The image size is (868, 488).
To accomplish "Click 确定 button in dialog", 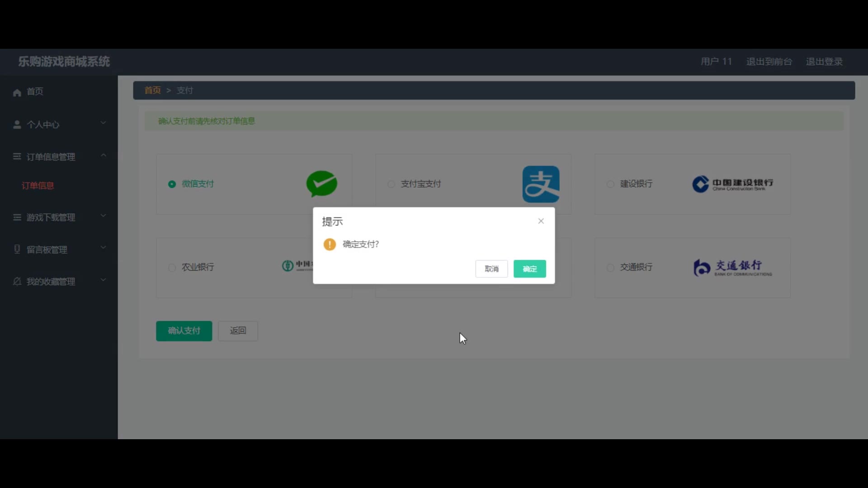I will click(x=529, y=269).
